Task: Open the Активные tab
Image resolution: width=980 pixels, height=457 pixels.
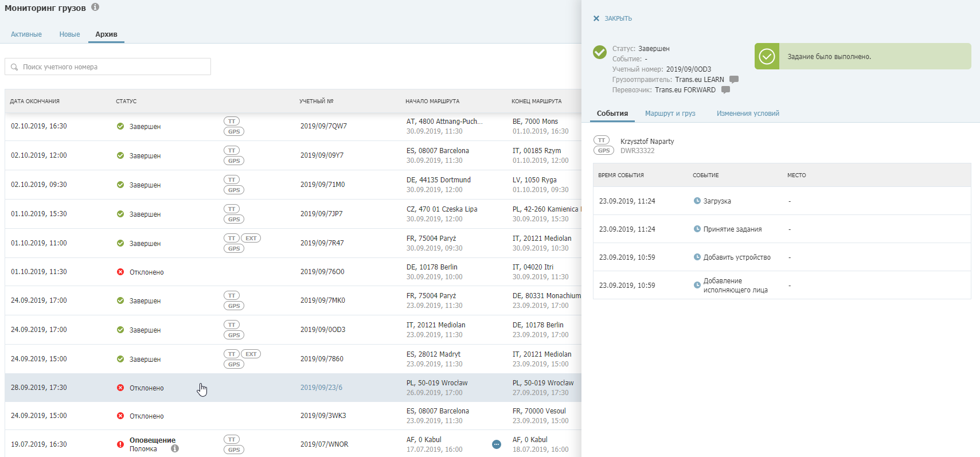Action: click(26, 34)
